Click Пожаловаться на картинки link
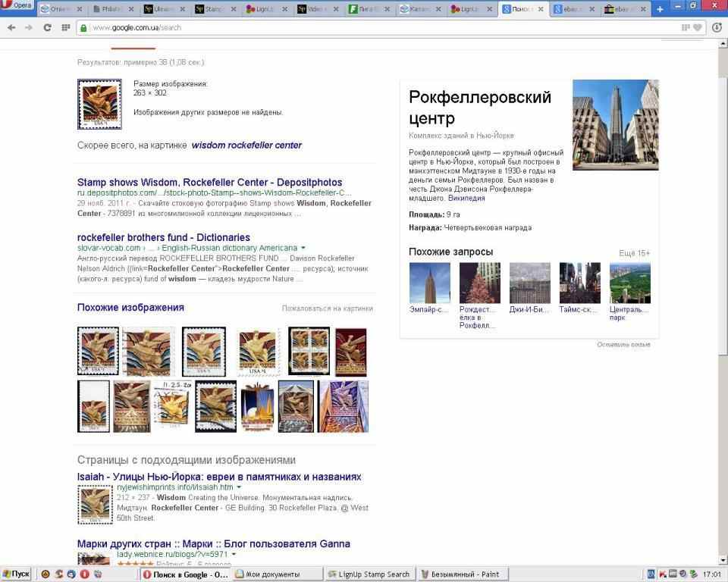The image size is (728, 582). point(328,308)
